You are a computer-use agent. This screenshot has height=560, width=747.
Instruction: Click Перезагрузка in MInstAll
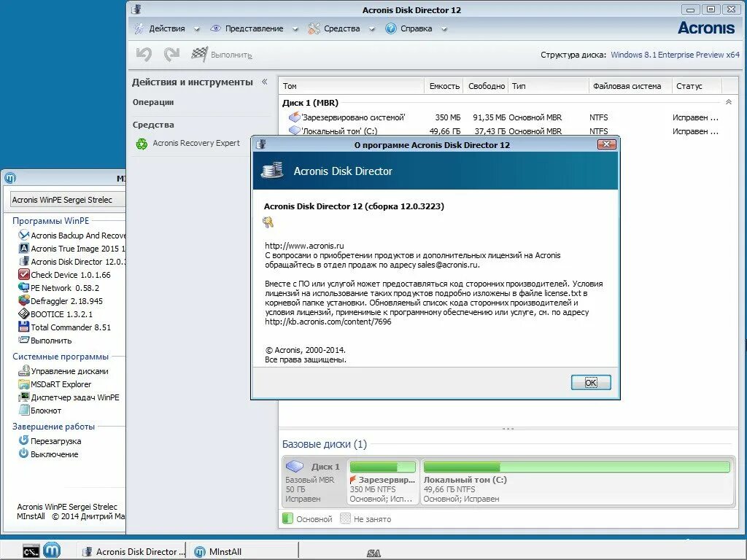pyautogui.click(x=50, y=441)
